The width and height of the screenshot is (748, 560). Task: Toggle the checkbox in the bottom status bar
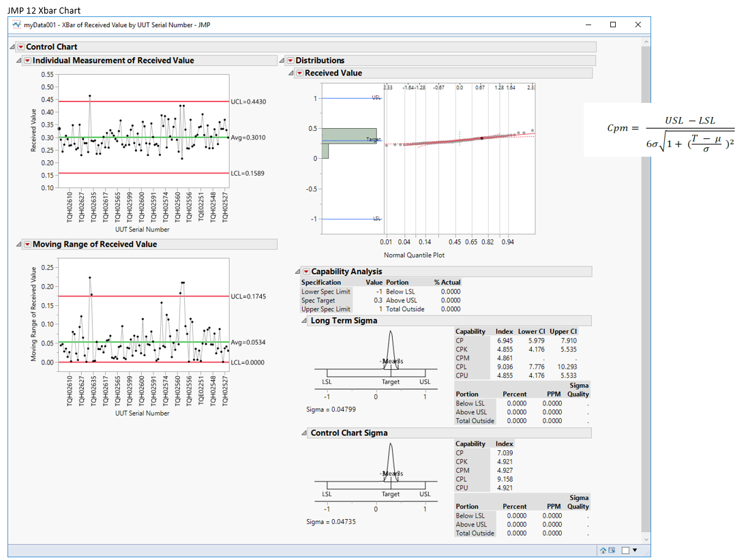(x=625, y=550)
